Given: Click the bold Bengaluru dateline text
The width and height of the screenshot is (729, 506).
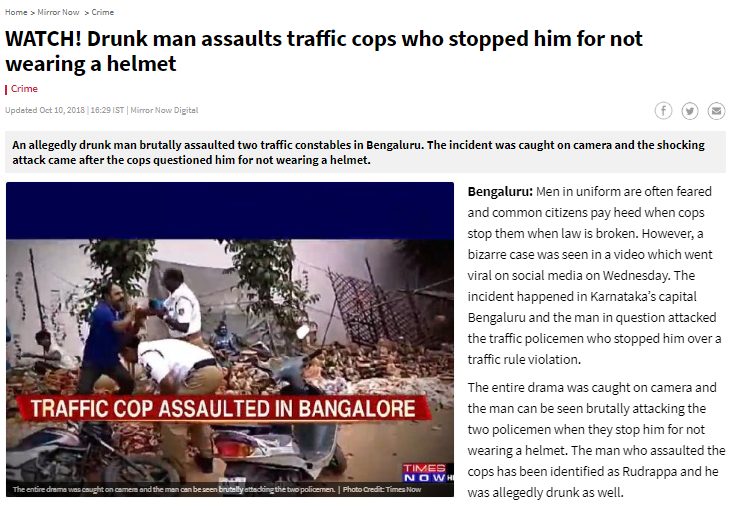Looking at the screenshot, I should point(500,192).
